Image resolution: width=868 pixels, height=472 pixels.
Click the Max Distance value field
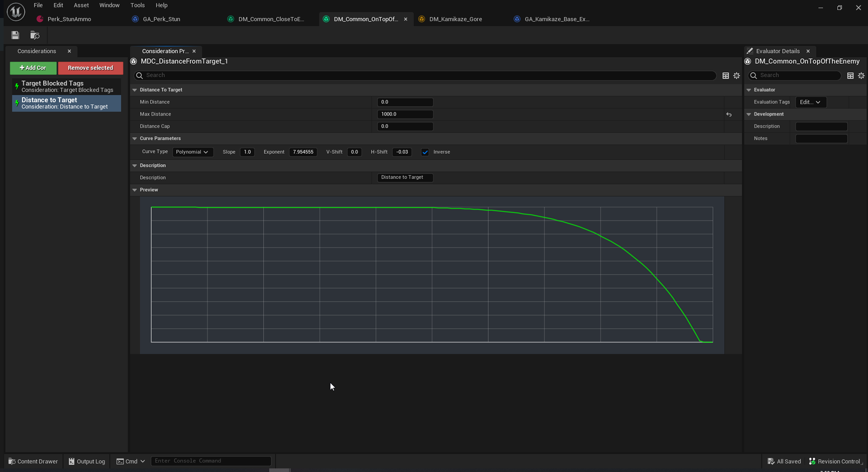click(405, 114)
